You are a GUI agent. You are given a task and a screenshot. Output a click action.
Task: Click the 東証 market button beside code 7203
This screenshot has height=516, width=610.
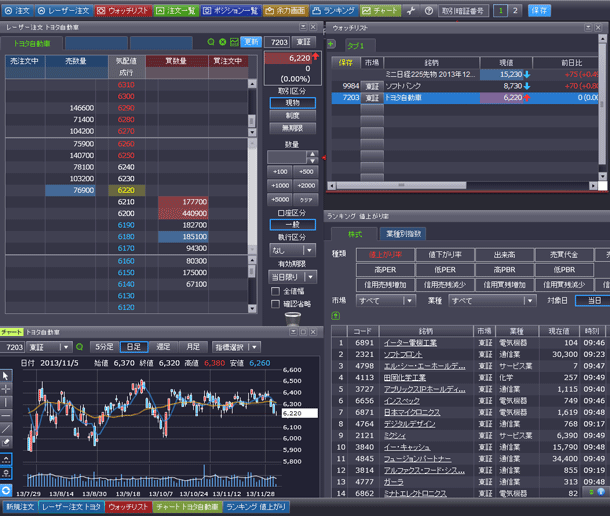(x=303, y=42)
